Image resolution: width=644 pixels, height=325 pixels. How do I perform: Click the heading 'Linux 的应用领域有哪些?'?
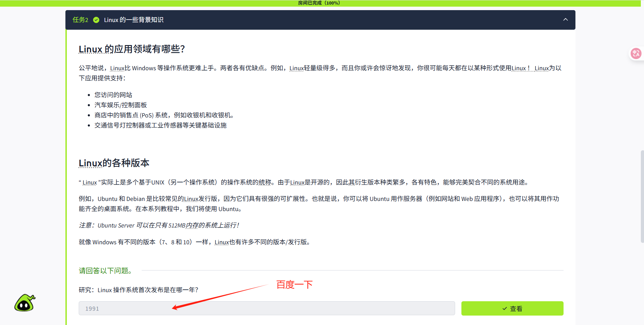pos(132,49)
